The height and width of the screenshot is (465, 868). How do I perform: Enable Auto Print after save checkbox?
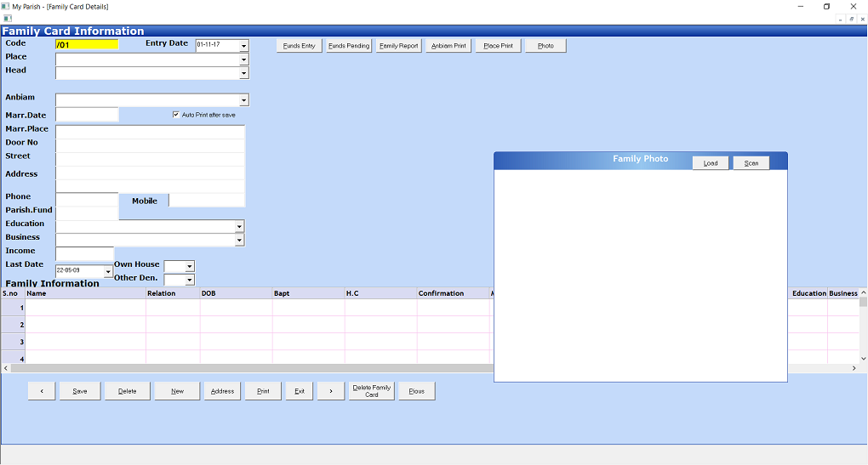point(176,115)
